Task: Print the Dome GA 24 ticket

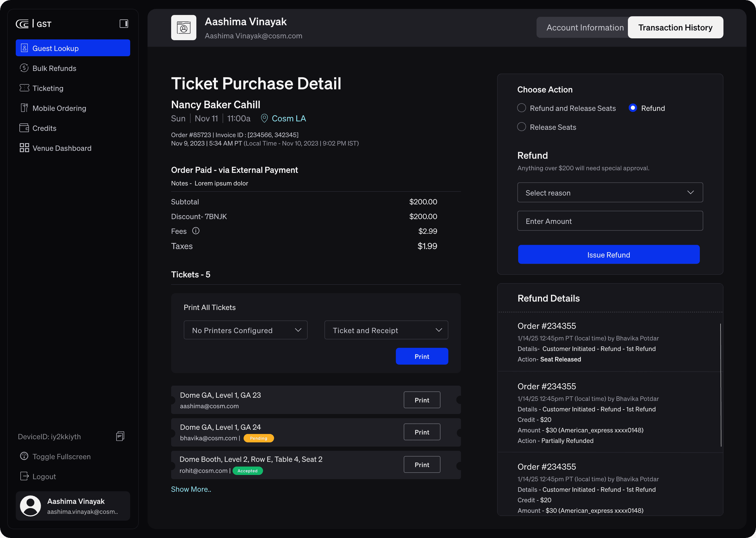Action: 422,432
